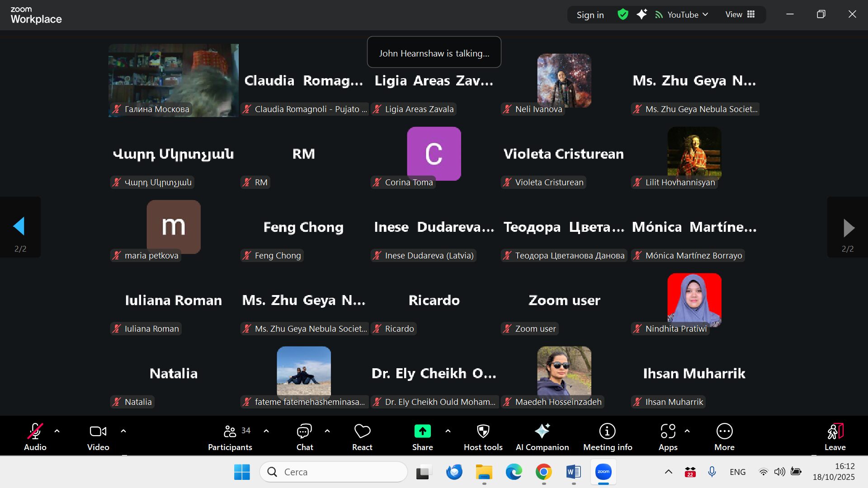Click the green Share screen button
Viewport: 868px width, 488px height.
coord(422,432)
